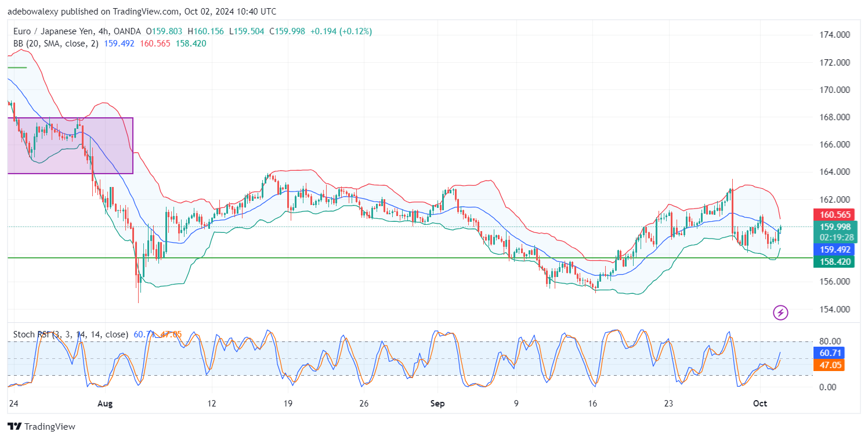
Task: Click the O159.803 open value in the header
Action: point(164,31)
